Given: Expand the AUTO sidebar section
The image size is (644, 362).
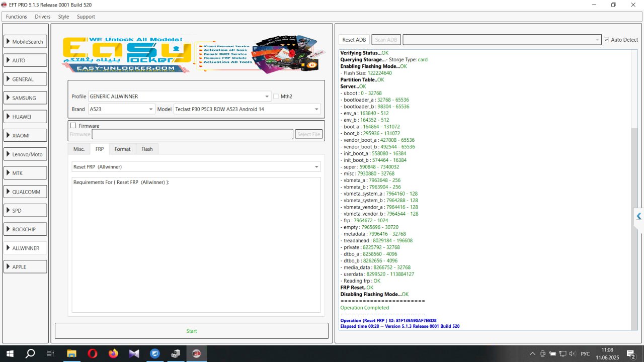Looking at the screenshot, I should coord(25,60).
